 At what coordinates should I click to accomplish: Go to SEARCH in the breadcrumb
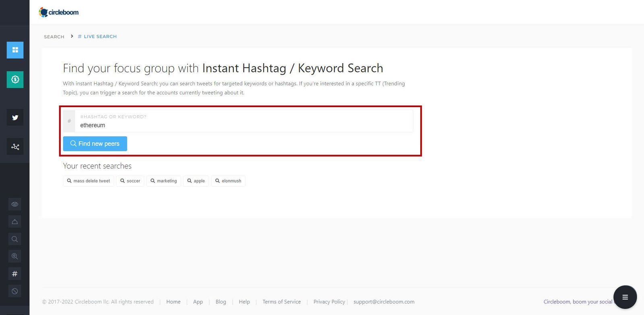[54, 37]
